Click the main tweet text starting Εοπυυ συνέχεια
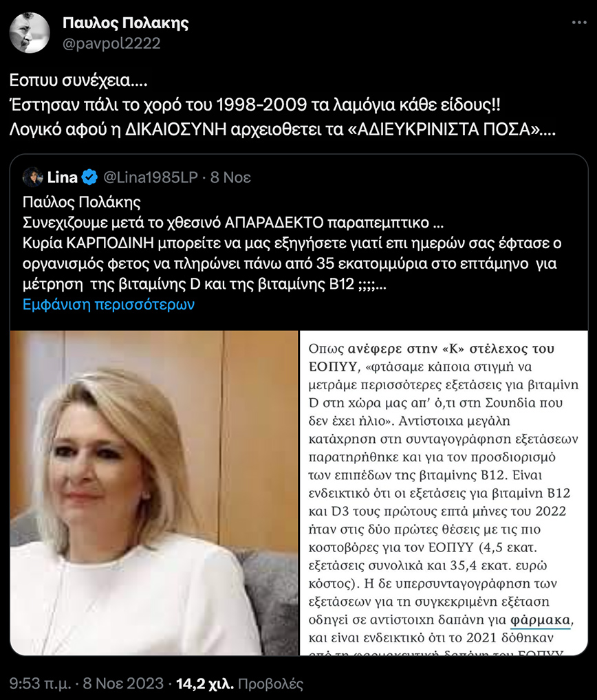597x700 pixels. click(282, 105)
